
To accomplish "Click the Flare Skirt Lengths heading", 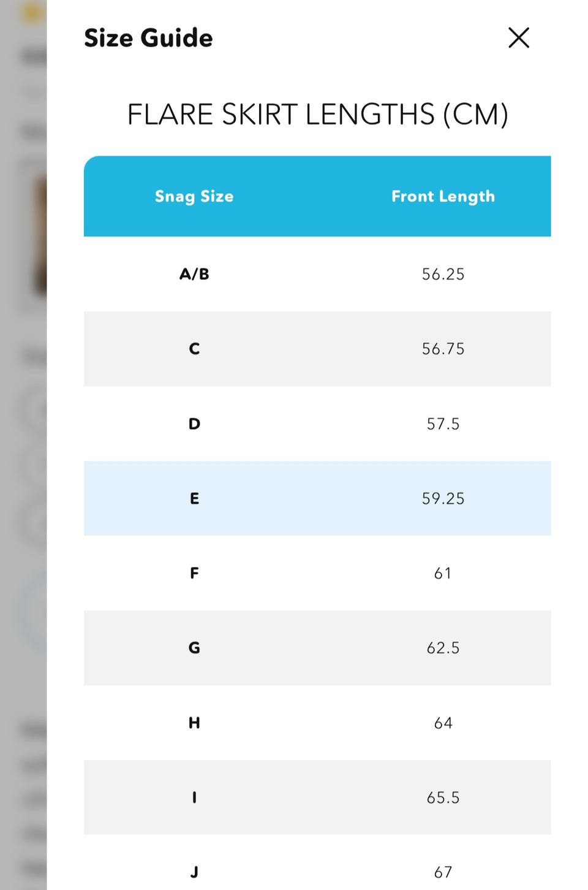I will (317, 115).
